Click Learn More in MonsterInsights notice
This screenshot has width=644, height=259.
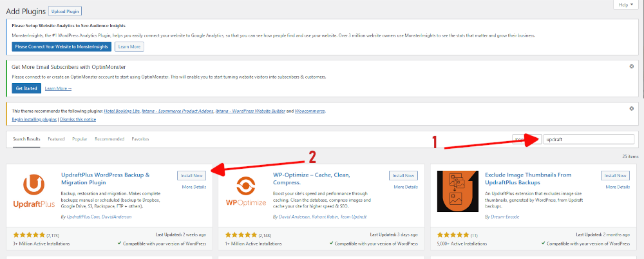point(129,47)
